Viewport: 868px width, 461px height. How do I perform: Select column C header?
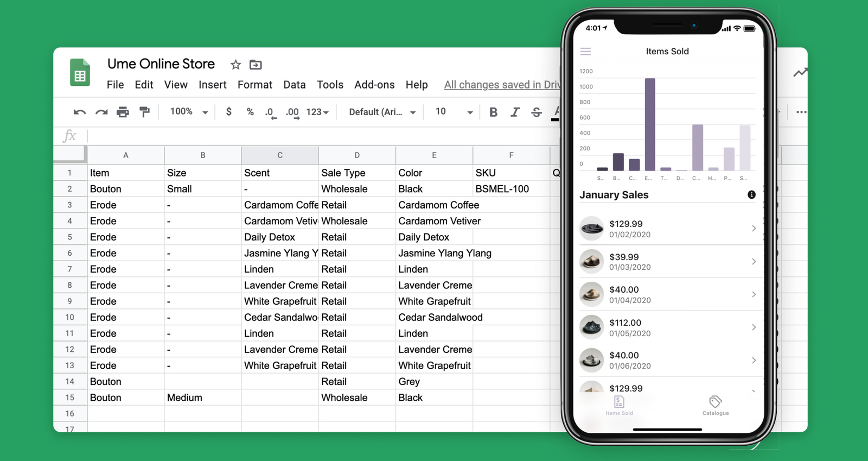point(280,155)
